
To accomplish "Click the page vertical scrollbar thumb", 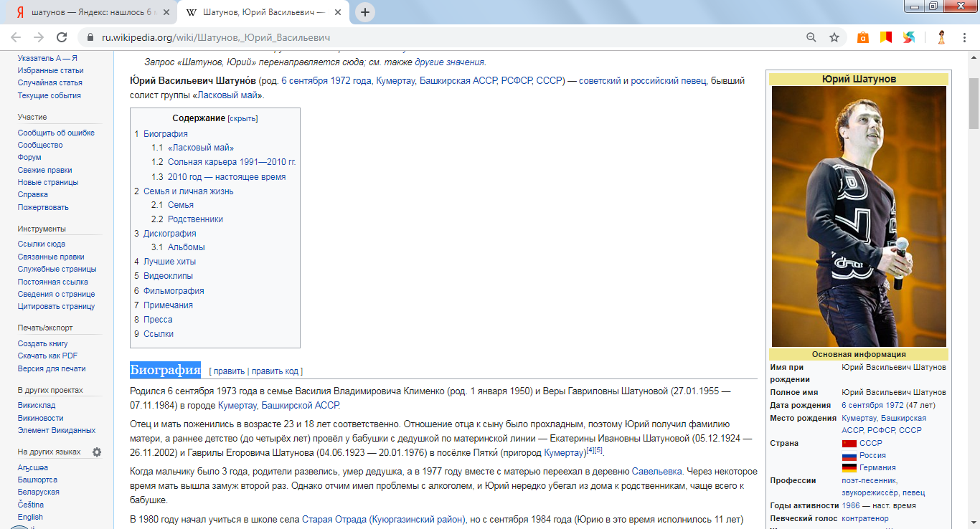I will point(974,100).
